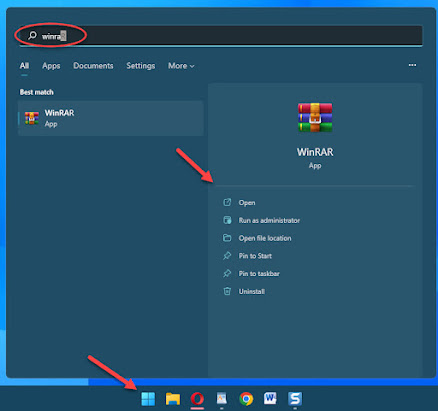438x411 pixels.
Task: Open the Notepad document icon on taskbar
Action: (x=222, y=398)
